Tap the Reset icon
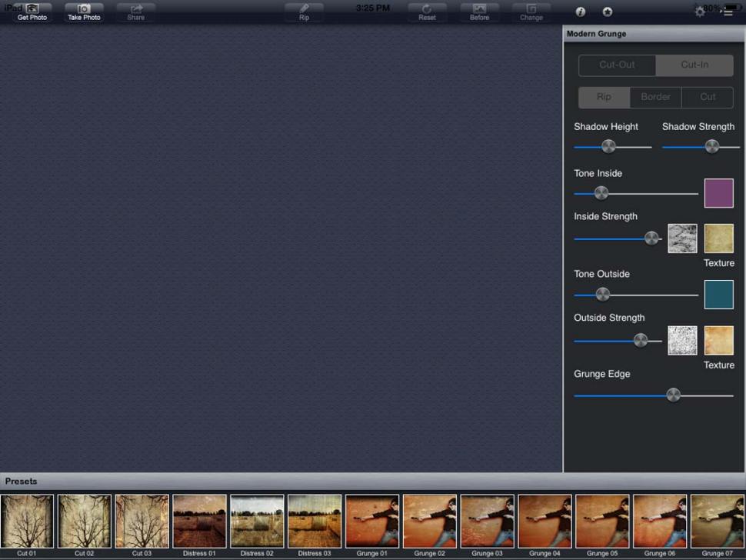 427,12
